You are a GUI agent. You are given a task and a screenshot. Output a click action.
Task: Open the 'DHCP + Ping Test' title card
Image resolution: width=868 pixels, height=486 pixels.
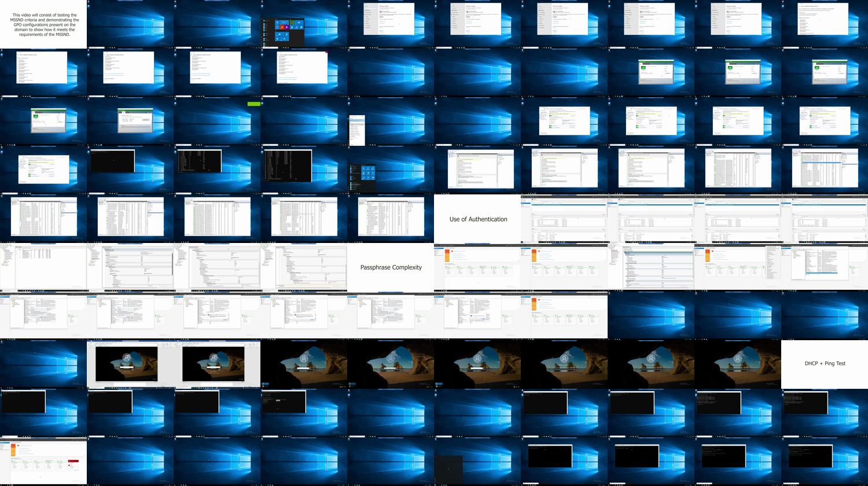824,363
